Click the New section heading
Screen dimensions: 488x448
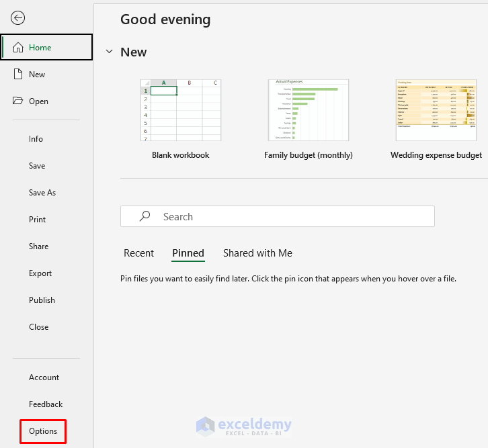tap(134, 52)
